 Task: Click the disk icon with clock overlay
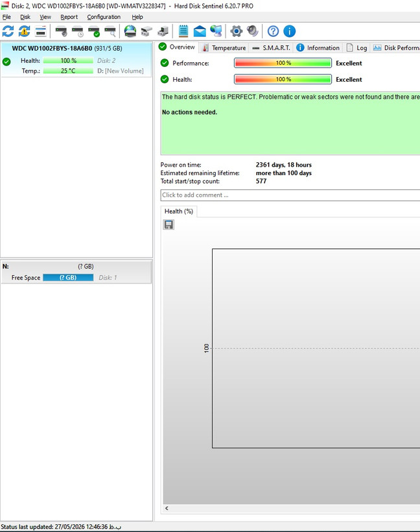[x=77, y=31]
